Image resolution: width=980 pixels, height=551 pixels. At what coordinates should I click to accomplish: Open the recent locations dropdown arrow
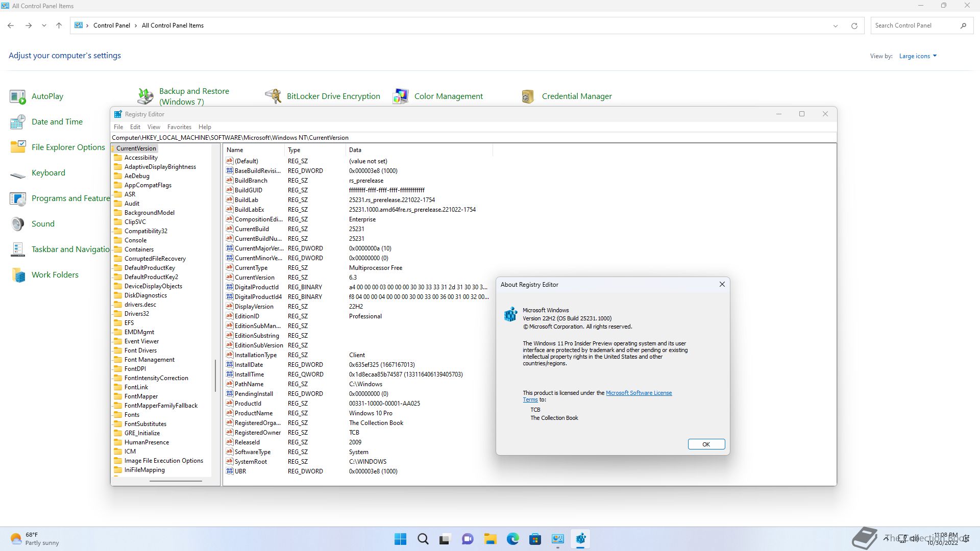[44, 26]
